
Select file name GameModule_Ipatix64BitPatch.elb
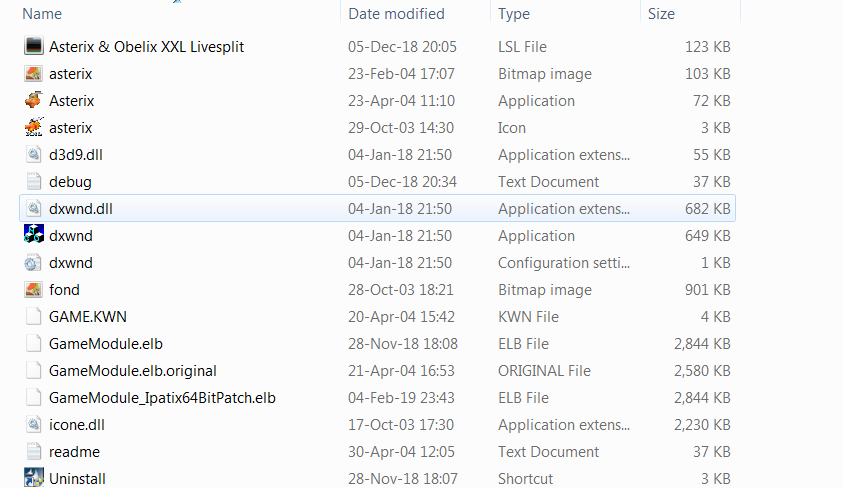[x=162, y=398]
